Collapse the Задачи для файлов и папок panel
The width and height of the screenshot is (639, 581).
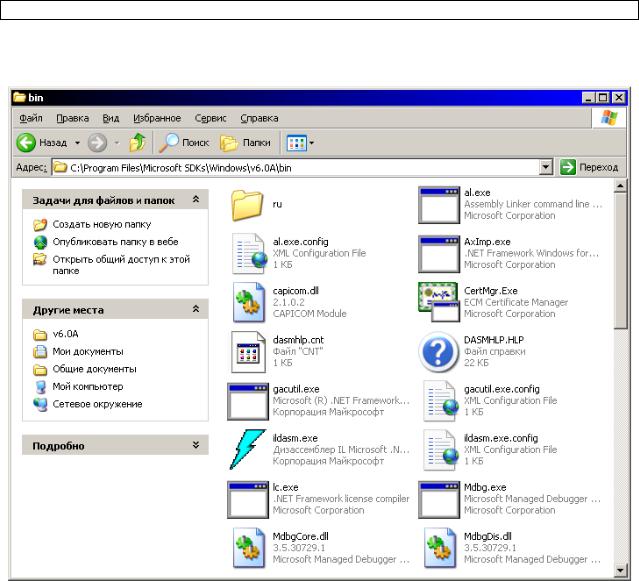coord(196,199)
